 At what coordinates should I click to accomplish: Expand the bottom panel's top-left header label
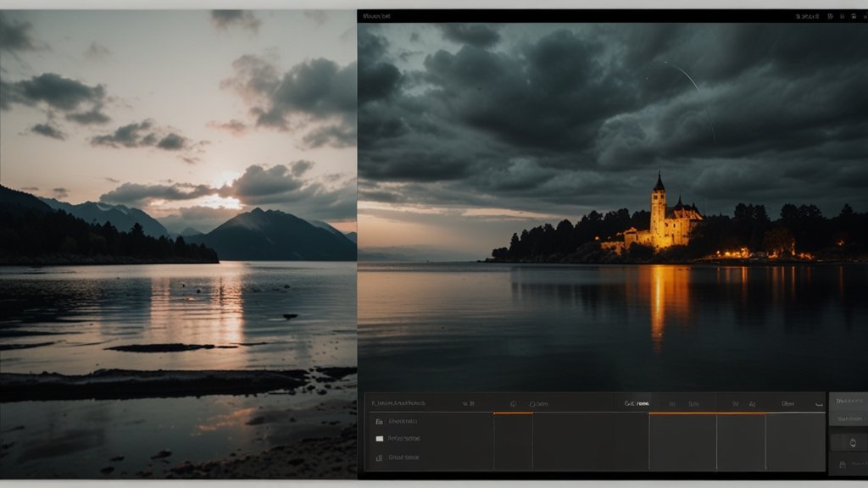coord(399,403)
